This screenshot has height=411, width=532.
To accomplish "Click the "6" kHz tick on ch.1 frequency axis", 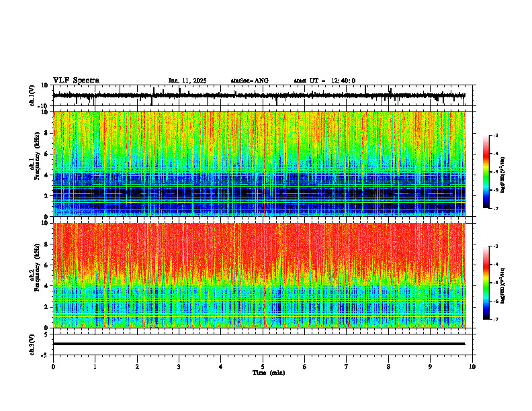I will click(46, 154).
